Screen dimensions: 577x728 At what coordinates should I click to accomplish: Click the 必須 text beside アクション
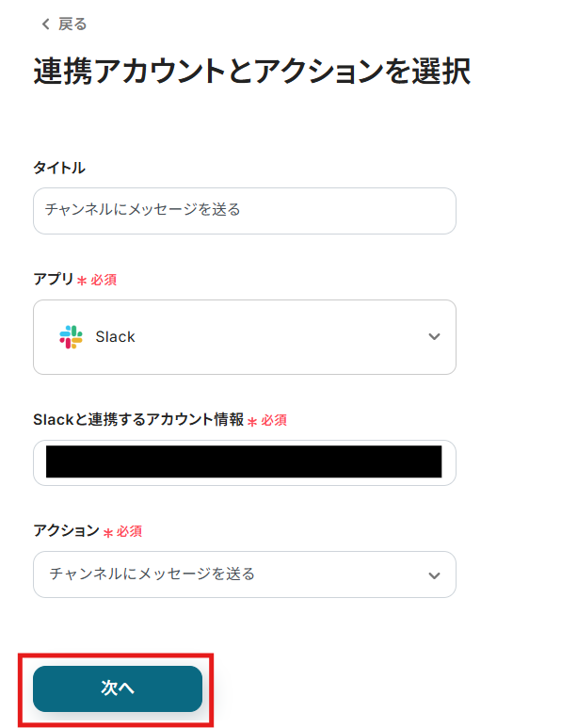[129, 532]
